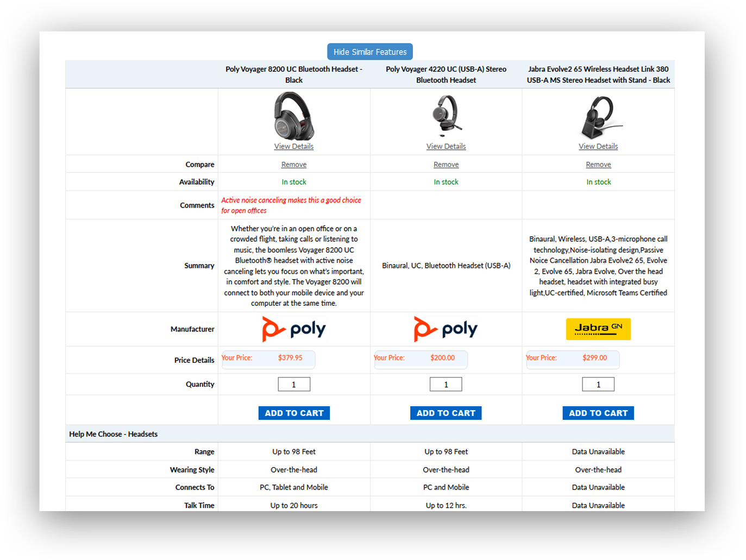The width and height of the screenshot is (746, 560).
Task: Click Poly logo under Voyager 8200 column
Action: click(x=294, y=329)
